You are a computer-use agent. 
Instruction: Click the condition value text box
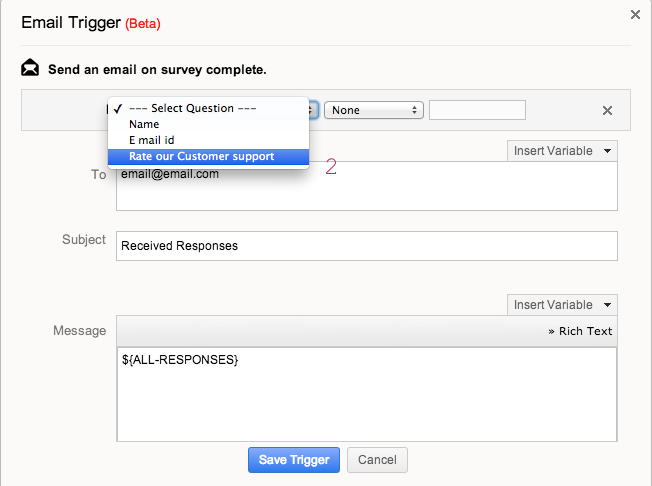click(477, 110)
